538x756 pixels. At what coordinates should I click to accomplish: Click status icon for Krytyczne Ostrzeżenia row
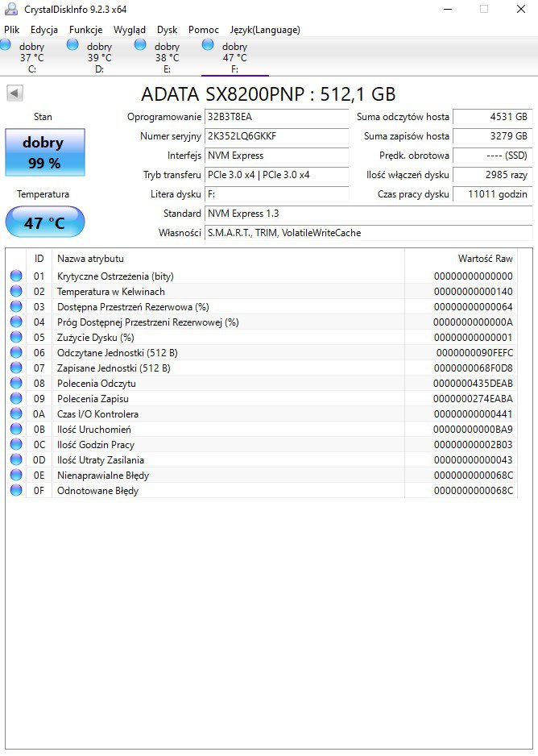(x=16, y=276)
